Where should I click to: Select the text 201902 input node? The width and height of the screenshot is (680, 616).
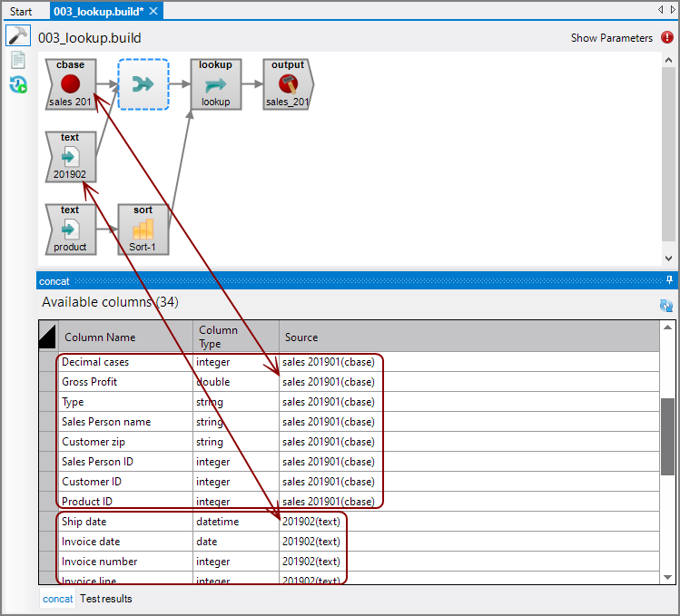(x=71, y=157)
